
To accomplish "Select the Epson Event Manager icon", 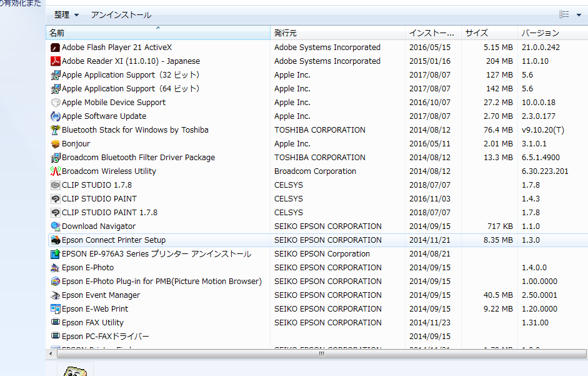I will [x=55, y=295].
